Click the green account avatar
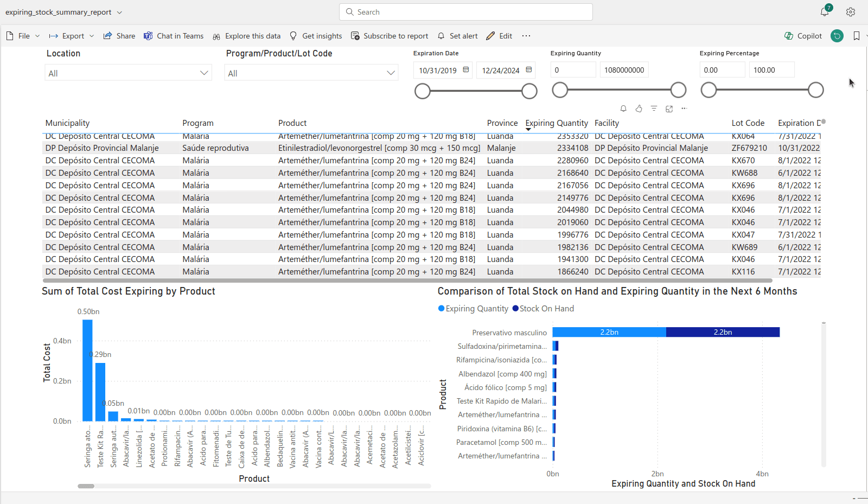 tap(837, 36)
